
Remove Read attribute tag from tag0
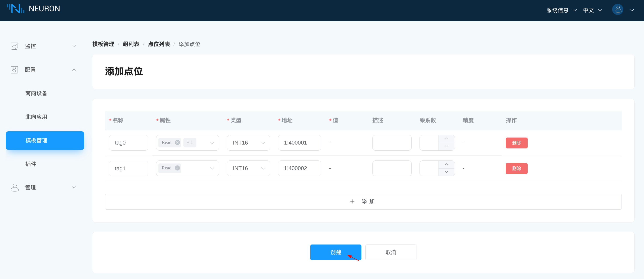pos(177,143)
